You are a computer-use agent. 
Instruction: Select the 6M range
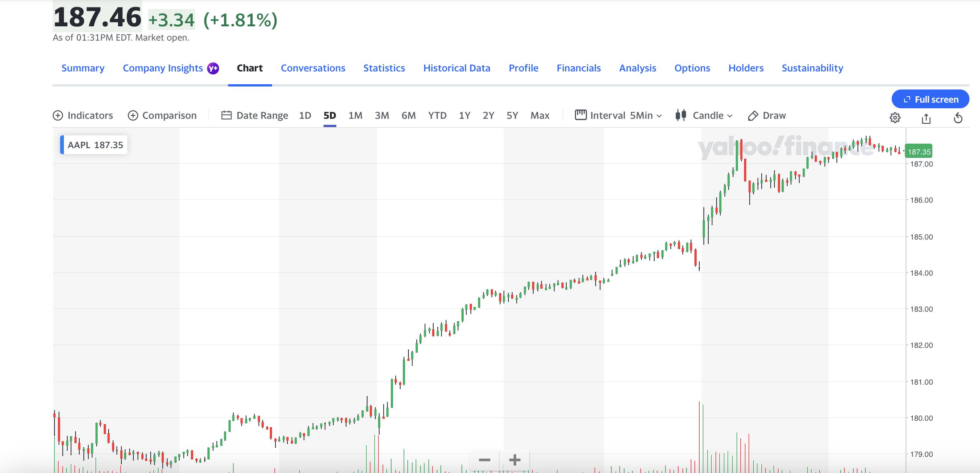point(408,115)
